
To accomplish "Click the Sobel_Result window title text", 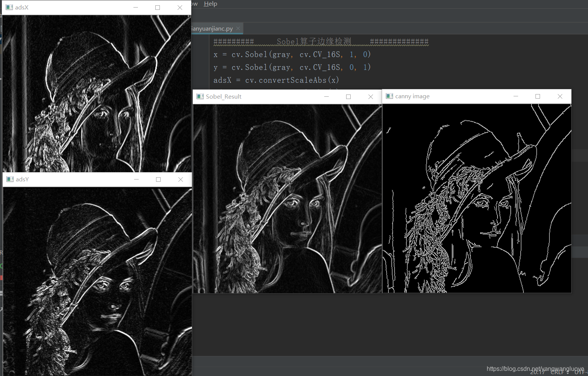I will pos(224,97).
